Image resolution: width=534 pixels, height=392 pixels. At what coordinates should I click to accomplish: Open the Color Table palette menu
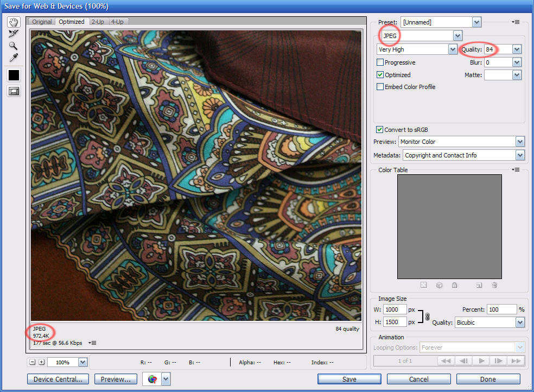[516, 170]
